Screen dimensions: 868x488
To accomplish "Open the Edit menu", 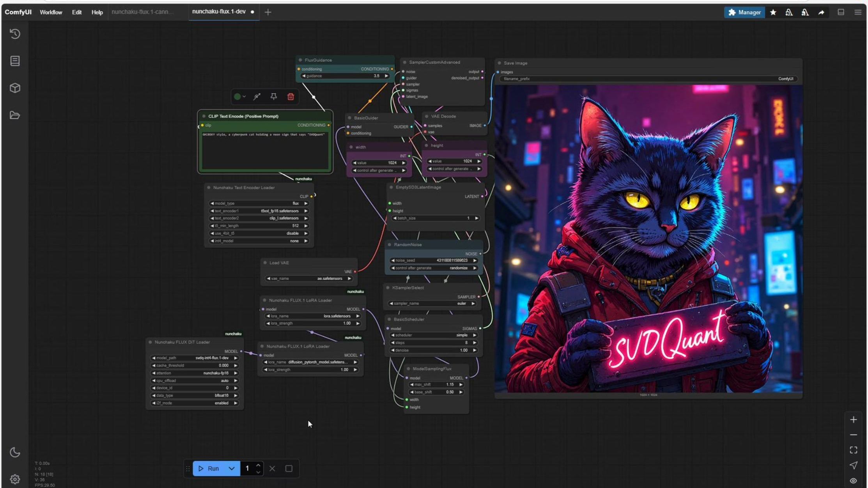I will [77, 12].
